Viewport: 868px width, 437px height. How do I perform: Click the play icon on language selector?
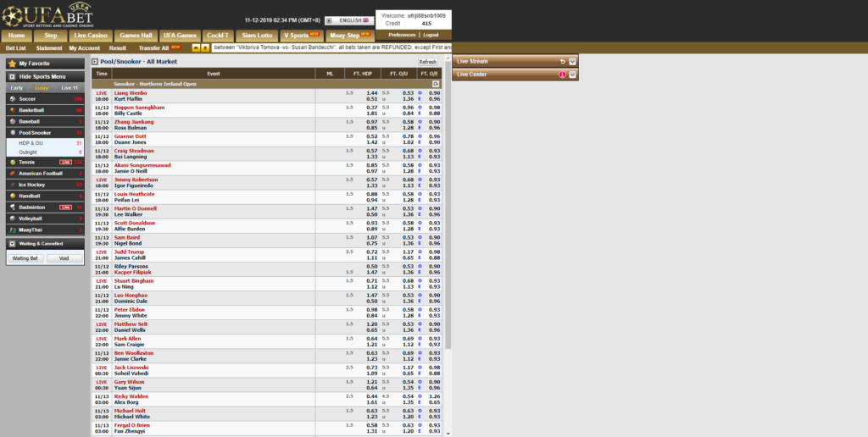(329, 20)
